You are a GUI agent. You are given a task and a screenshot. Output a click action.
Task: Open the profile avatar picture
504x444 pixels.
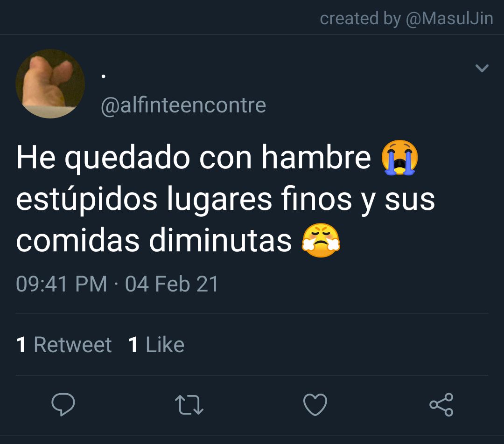(50, 83)
